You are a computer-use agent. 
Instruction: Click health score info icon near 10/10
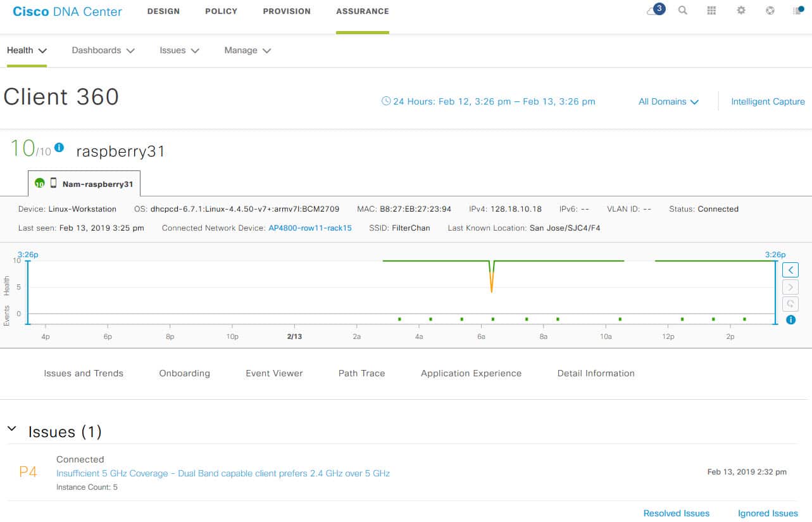[59, 148]
